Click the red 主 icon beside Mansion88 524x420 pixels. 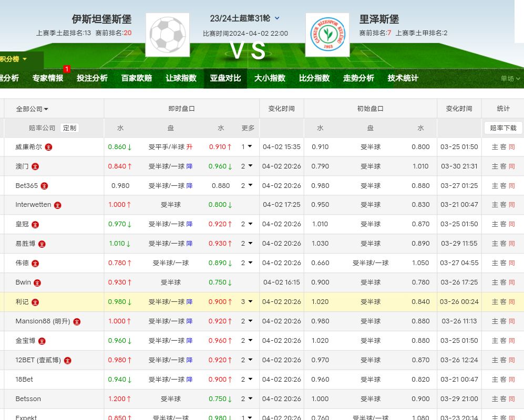[x=77, y=322]
